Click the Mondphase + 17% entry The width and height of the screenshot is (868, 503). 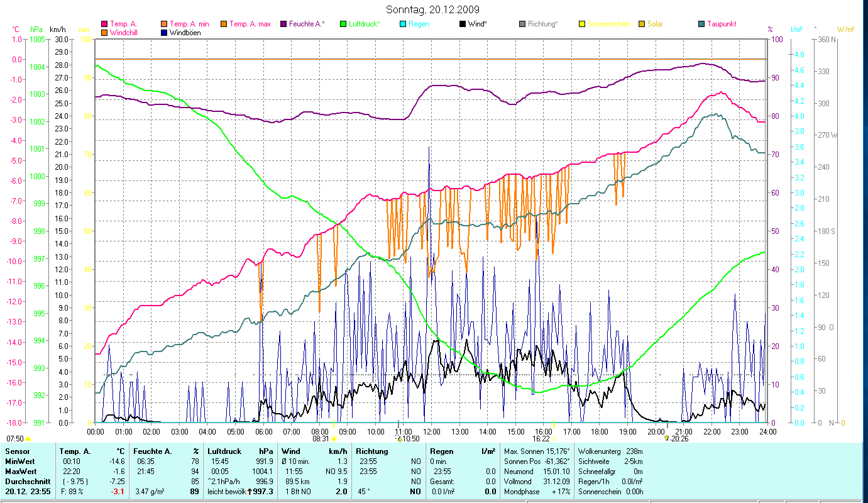tap(537, 491)
